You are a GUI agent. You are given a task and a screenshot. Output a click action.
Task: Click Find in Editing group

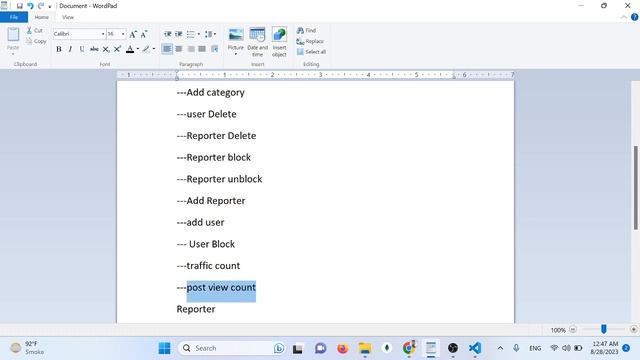[x=307, y=30]
